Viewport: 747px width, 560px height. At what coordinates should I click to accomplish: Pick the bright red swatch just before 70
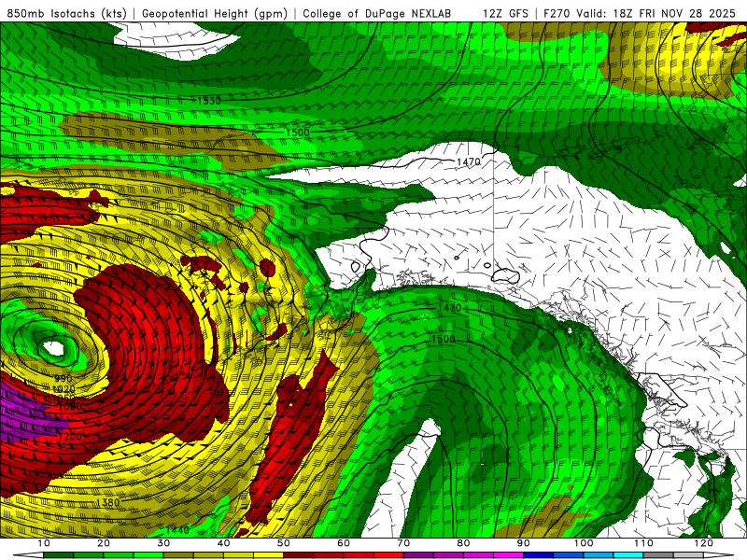[388, 555]
